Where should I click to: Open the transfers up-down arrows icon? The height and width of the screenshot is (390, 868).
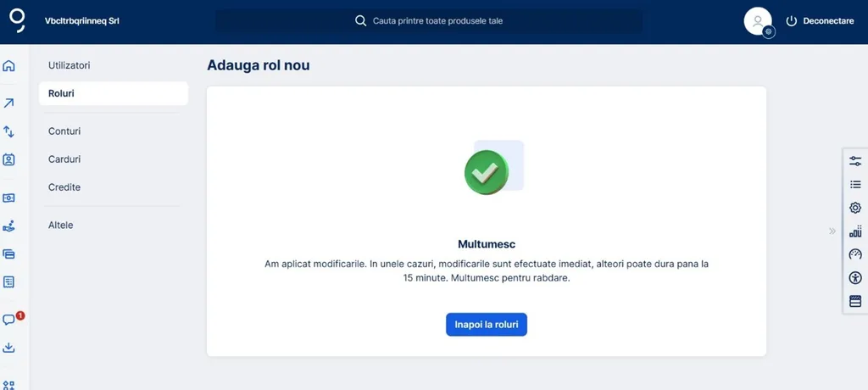click(9, 131)
